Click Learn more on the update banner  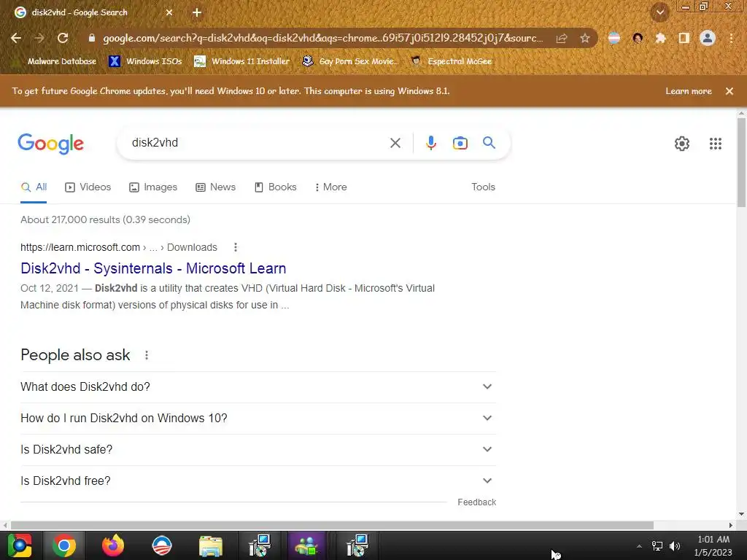pos(689,91)
